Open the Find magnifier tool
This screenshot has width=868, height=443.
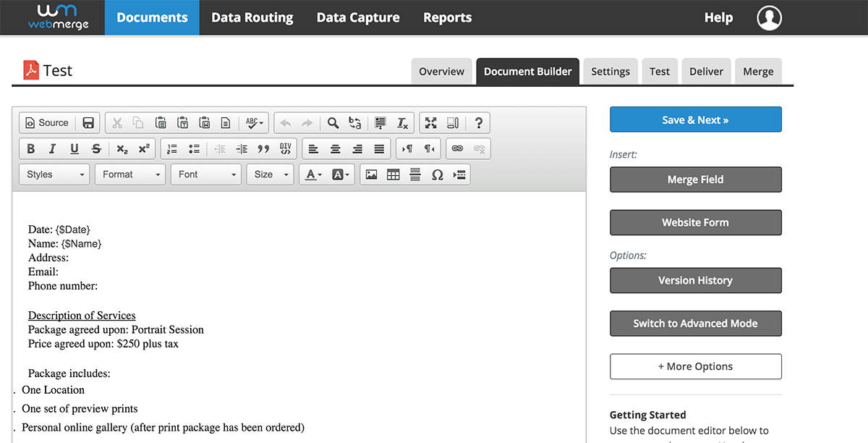333,123
